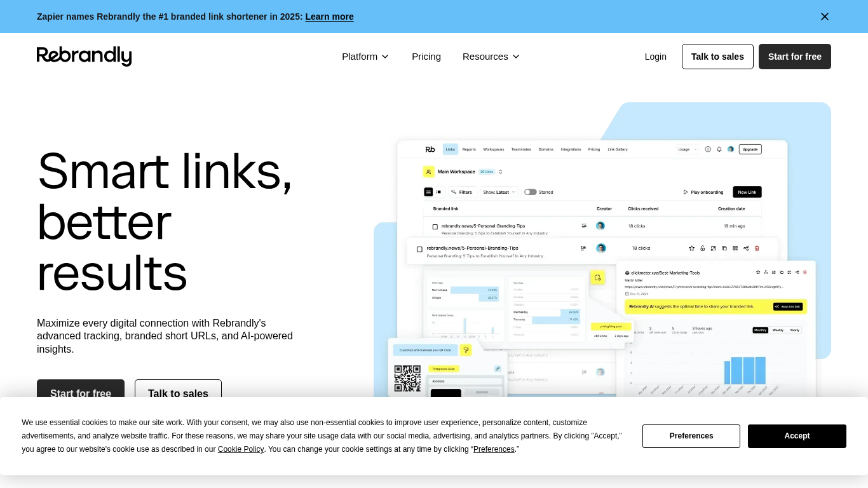
Task: Open the Usage dropdown in dashboard preview
Action: point(688,149)
